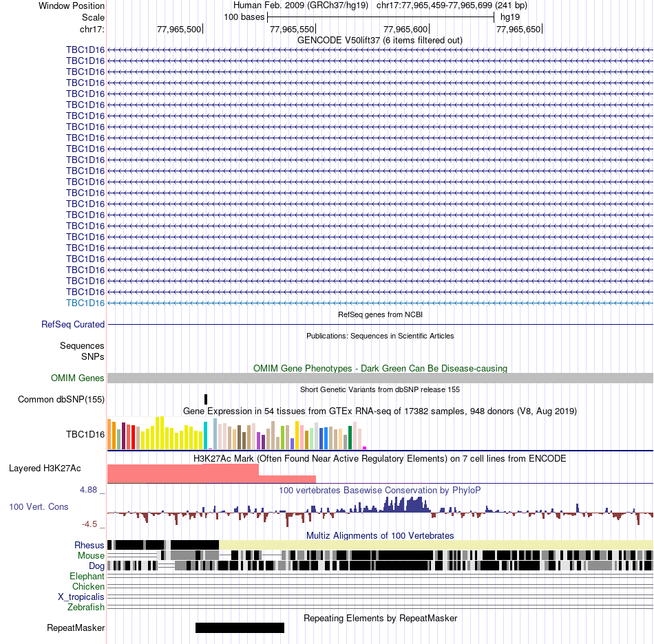
Task: Open the GTEx Gene Expression track title
Action: point(380,411)
